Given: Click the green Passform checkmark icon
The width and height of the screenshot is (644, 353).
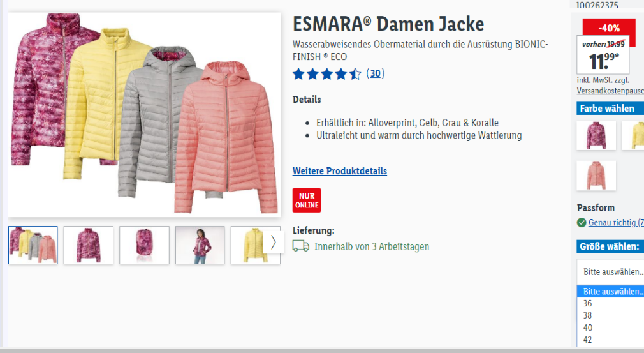Looking at the screenshot, I should [x=581, y=222].
